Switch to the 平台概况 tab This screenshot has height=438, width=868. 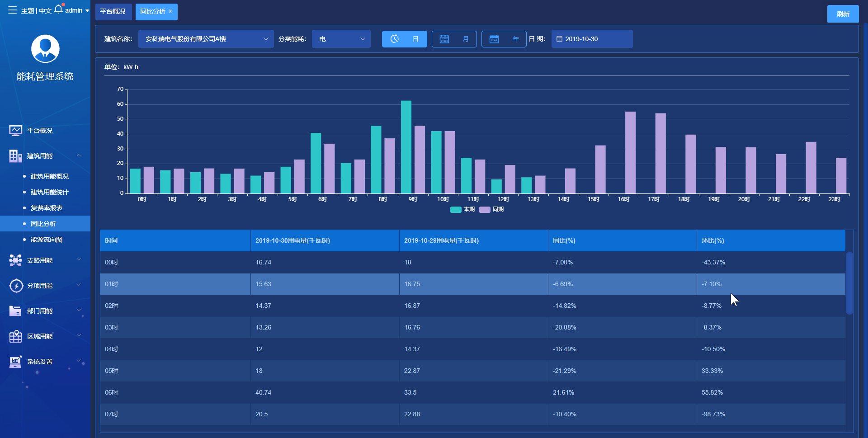point(113,12)
